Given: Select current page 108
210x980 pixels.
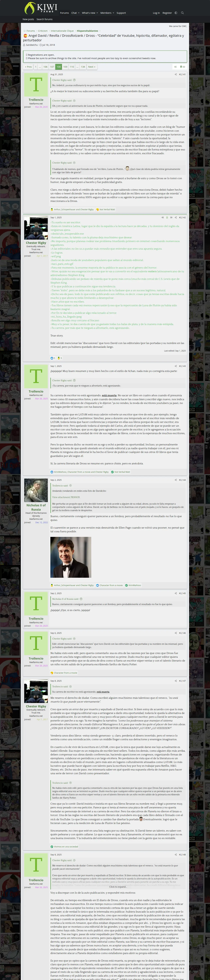Looking at the screenshot, I should 59,67.
